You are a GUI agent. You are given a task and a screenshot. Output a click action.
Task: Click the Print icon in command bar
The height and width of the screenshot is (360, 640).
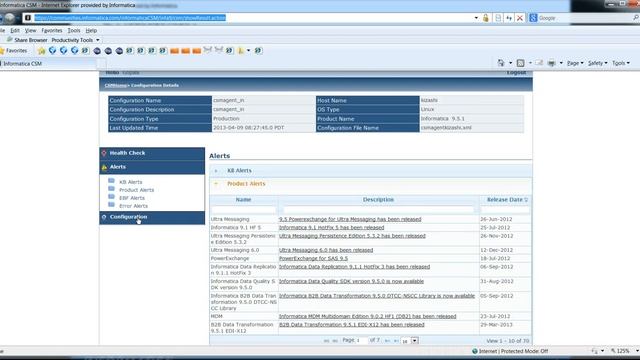click(x=551, y=63)
